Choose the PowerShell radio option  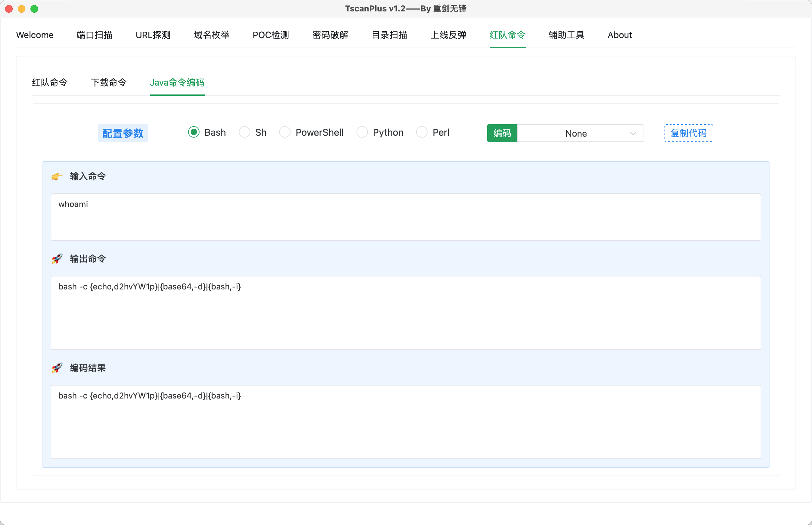285,132
